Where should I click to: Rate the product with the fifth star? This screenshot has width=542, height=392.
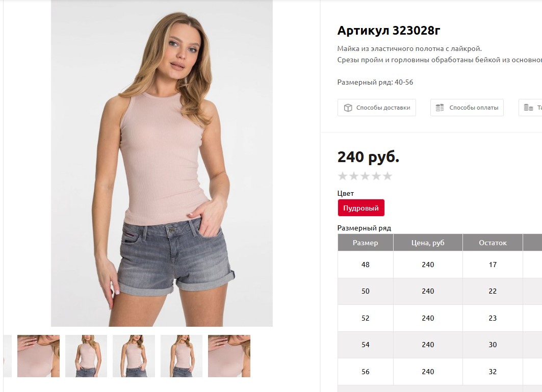(388, 176)
